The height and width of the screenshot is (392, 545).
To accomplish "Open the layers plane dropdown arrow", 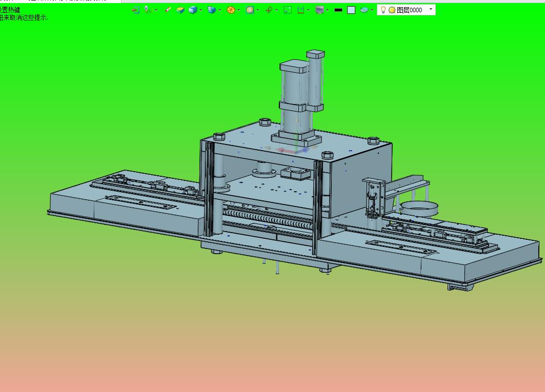I will 372,10.
